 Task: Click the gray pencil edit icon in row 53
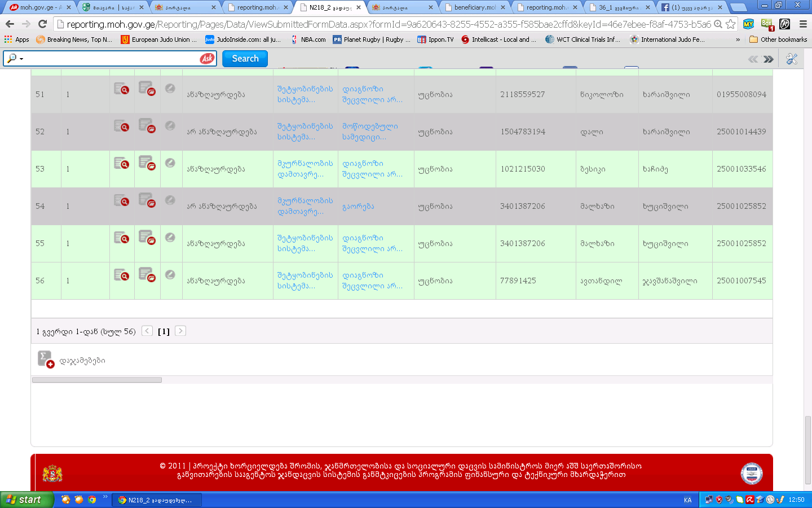(170, 163)
